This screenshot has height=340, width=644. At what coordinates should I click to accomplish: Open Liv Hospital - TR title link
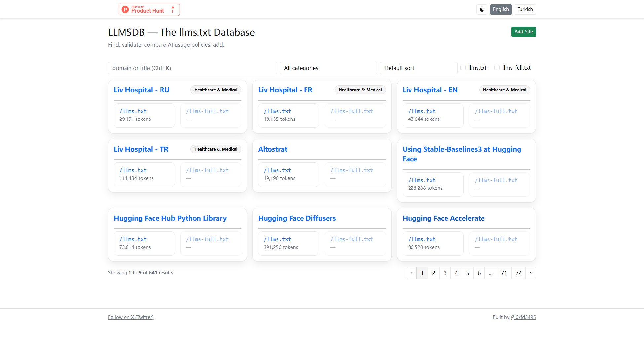point(141,149)
